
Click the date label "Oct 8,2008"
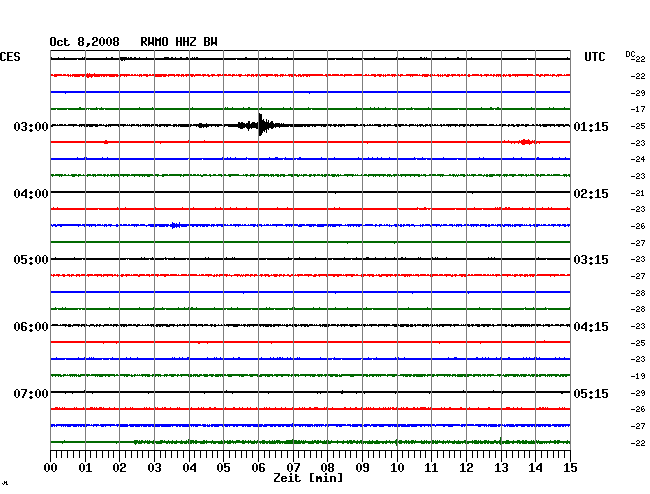(x=84, y=42)
